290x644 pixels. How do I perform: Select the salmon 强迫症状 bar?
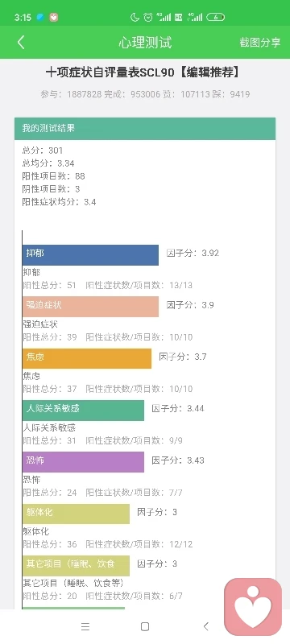90,307
